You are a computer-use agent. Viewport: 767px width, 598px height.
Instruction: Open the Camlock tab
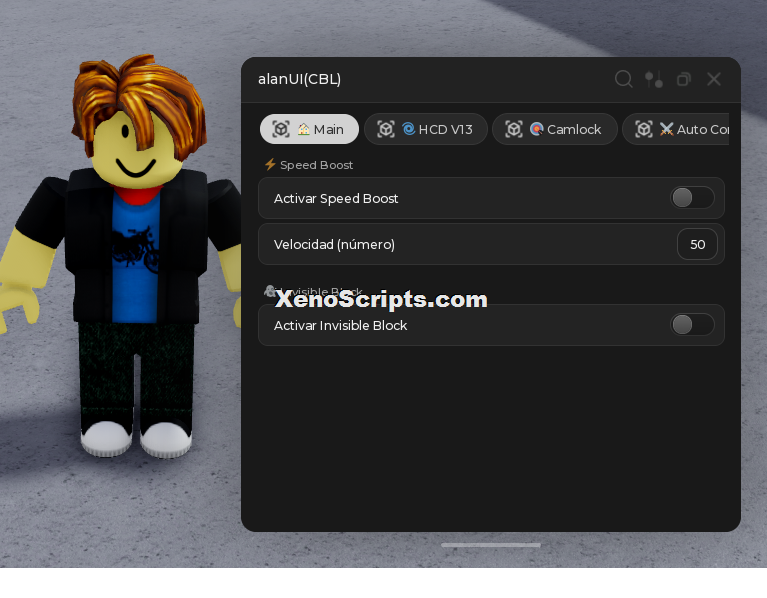(555, 129)
